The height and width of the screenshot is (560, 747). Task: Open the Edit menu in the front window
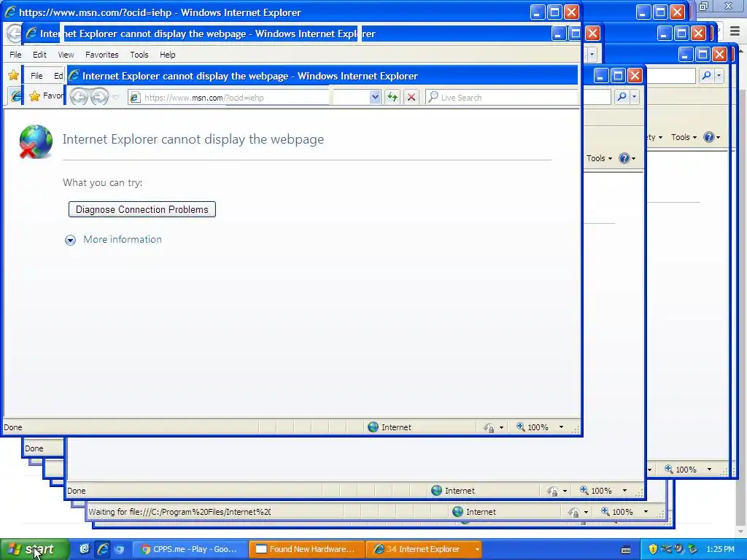tap(39, 55)
